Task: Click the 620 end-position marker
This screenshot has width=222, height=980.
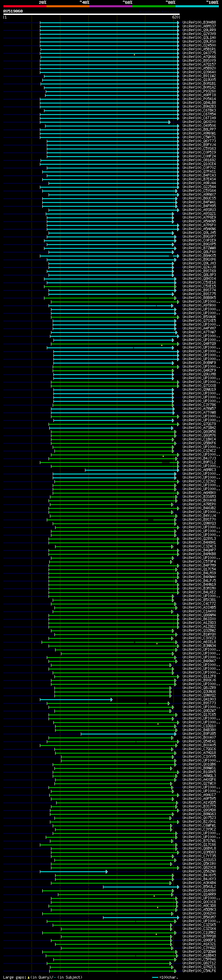Action: coord(175,17)
